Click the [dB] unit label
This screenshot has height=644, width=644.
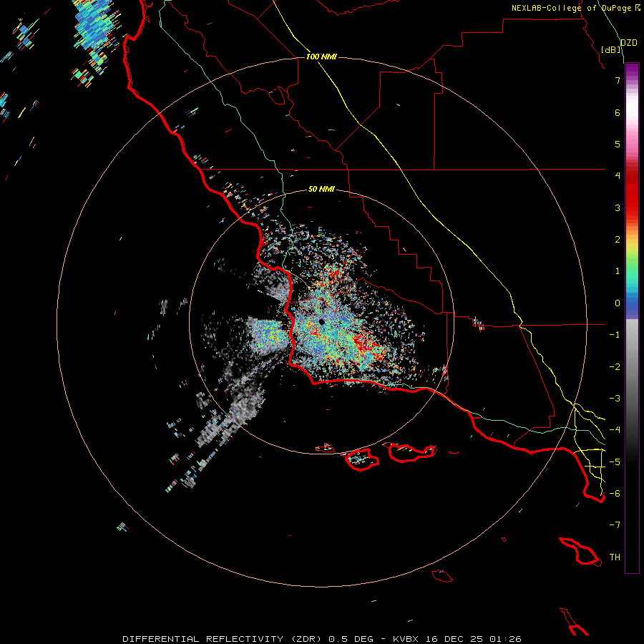[611, 49]
